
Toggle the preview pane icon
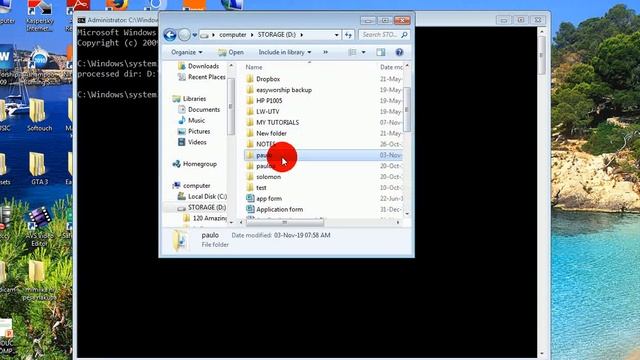[x=381, y=52]
